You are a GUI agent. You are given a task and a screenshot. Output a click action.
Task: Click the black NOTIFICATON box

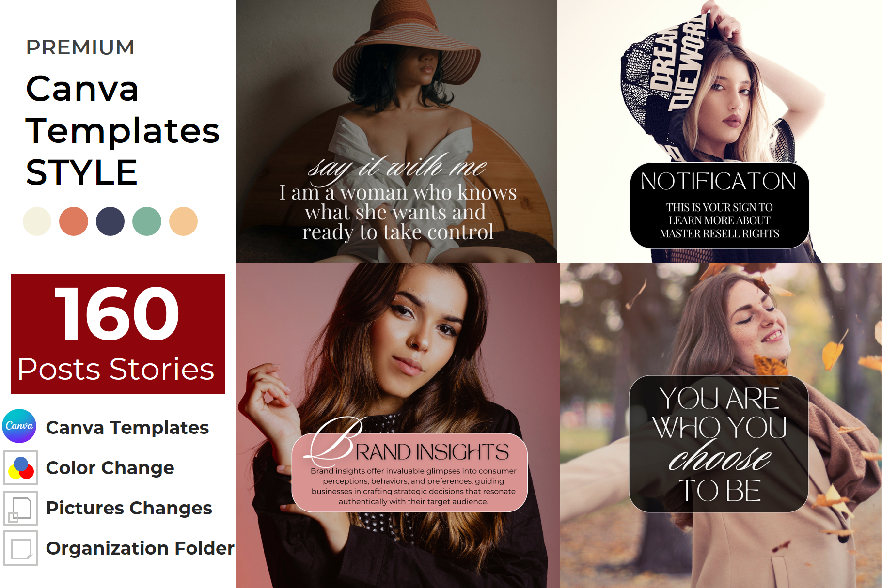point(719,205)
